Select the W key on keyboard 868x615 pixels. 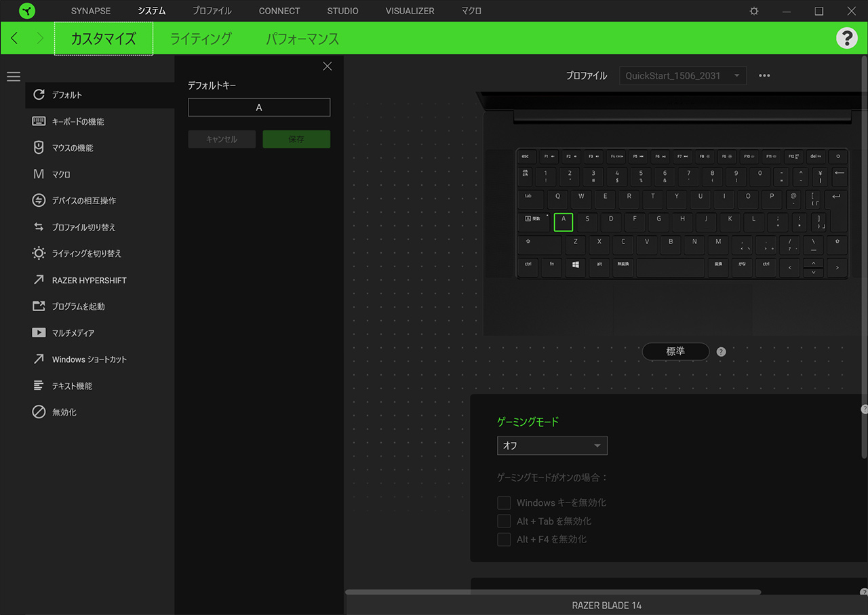581,199
